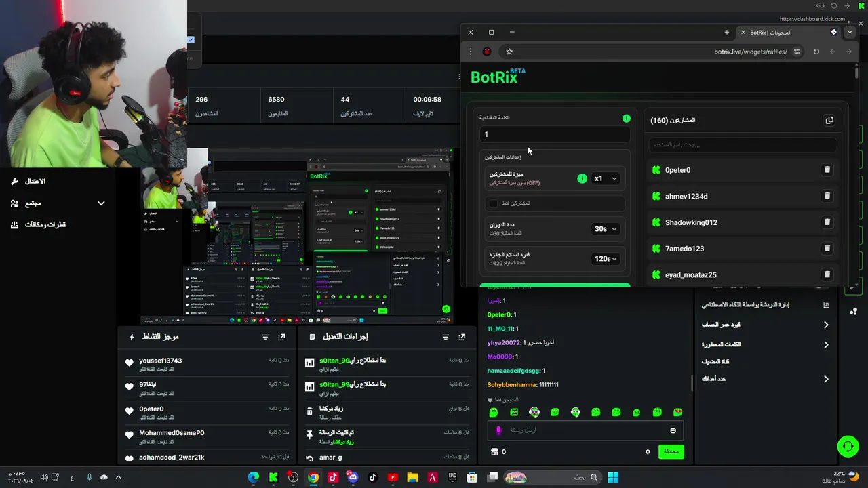The image size is (868, 488).
Task: Open AI chat moderation (إدارة الدردشة) link
Action: (745, 305)
